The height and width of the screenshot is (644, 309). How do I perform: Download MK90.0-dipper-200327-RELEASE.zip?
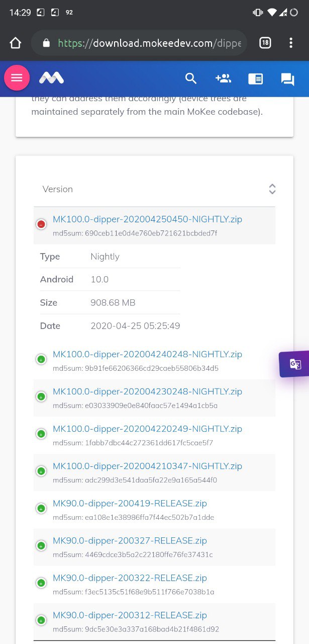130,540
